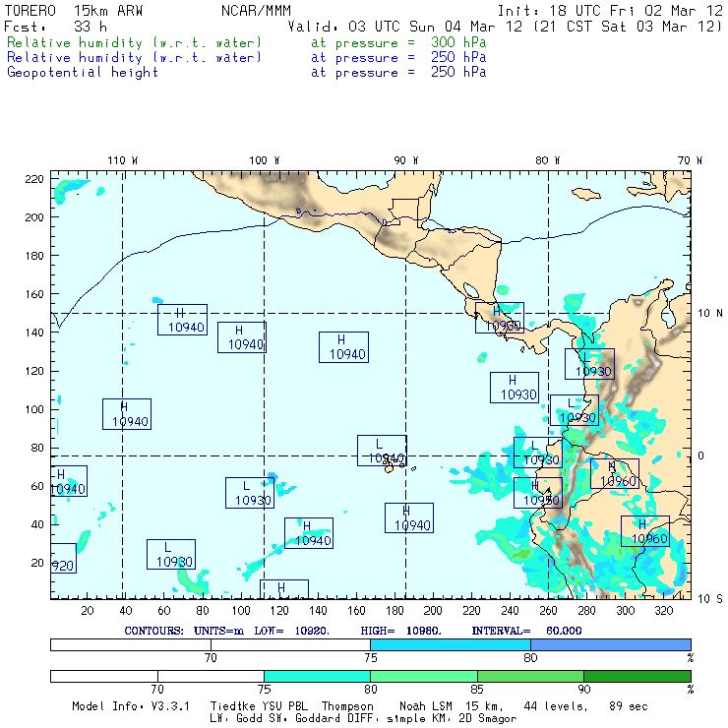This screenshot has height=728, width=728.
Task: Click the 'INTERVAL= 60.000' contour text
Action: 526,631
